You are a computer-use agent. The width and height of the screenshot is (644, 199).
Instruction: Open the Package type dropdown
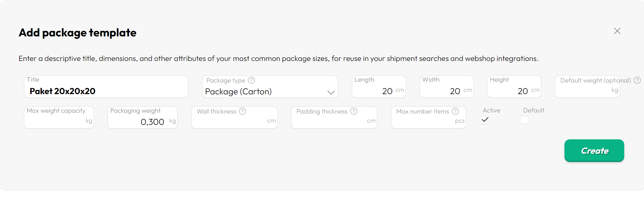tap(266, 91)
